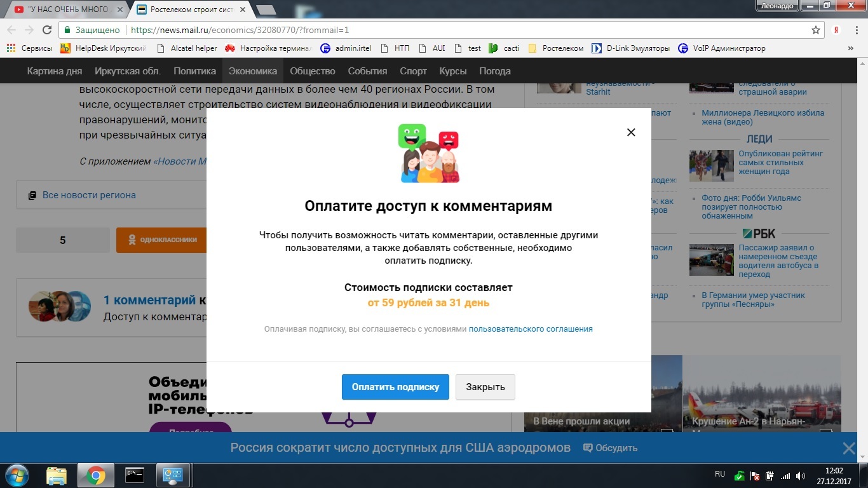The width and height of the screenshot is (868, 488).
Task: Open the 'Все новости региона' link
Action: 89,195
